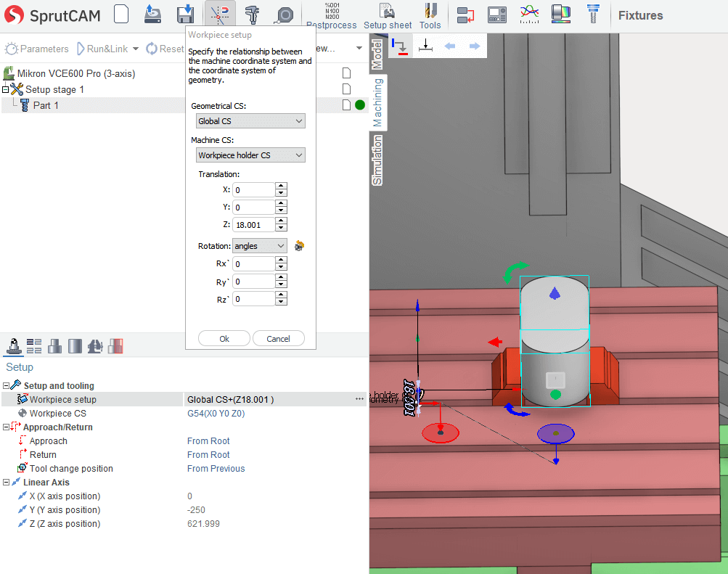Increase the Z translation value with spinner
Screen dimensions: 728x574
(282, 221)
